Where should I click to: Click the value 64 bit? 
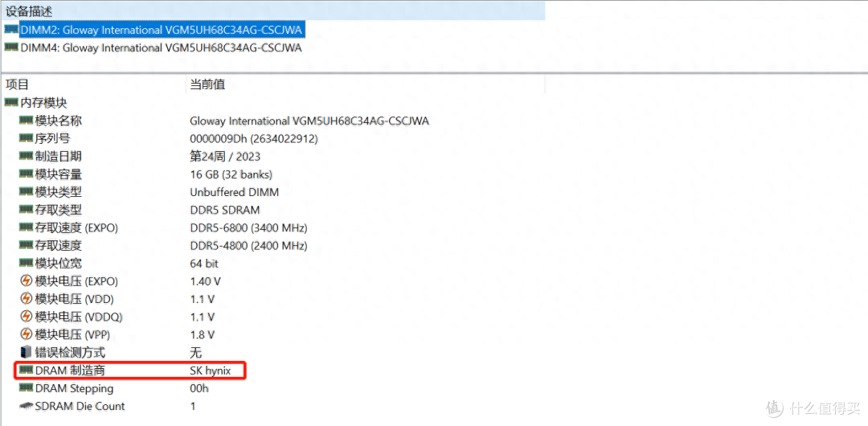(204, 263)
